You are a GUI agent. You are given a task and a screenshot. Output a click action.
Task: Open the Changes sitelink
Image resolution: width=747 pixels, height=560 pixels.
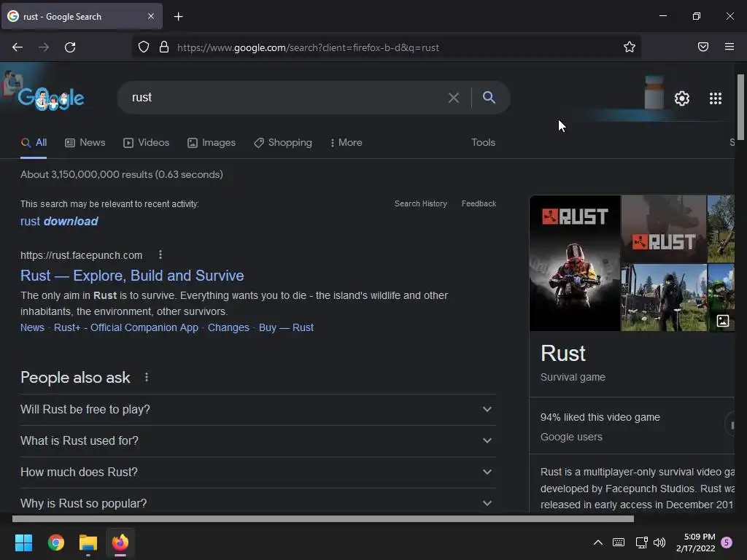tap(228, 327)
